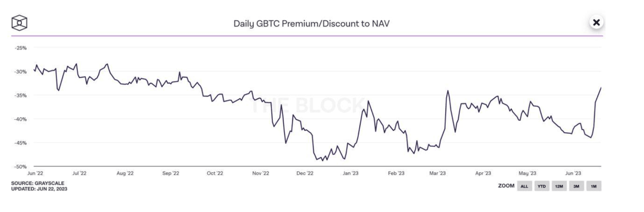Set zoom range to ALL

click(x=524, y=186)
